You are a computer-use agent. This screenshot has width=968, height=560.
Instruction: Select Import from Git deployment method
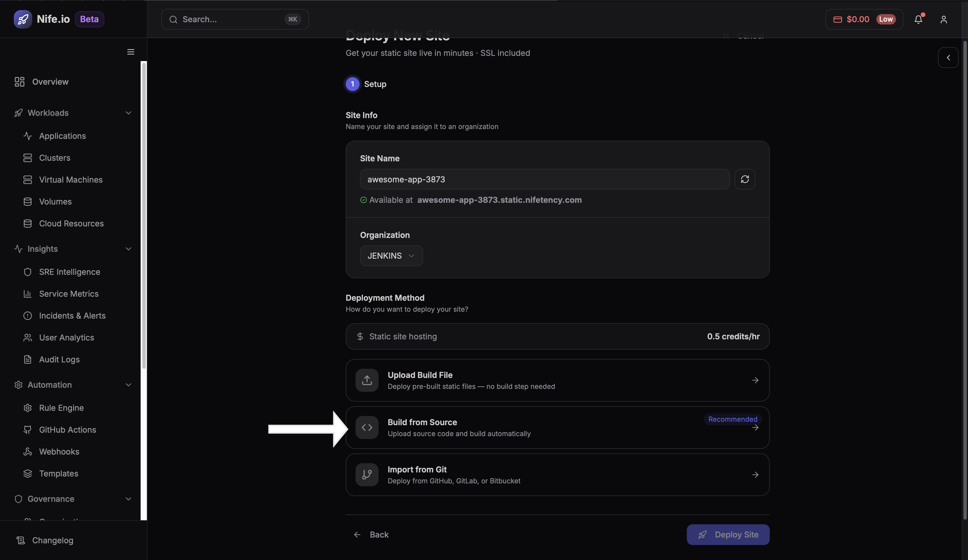pos(557,474)
